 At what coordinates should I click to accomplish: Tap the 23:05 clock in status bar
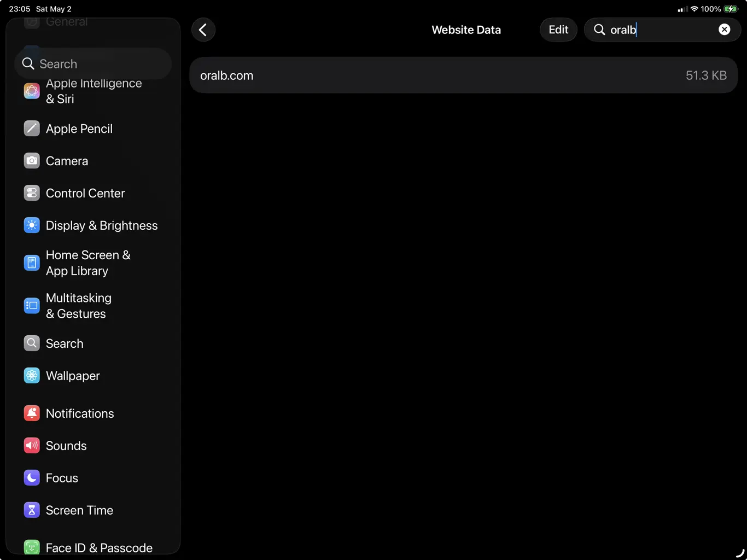point(20,9)
